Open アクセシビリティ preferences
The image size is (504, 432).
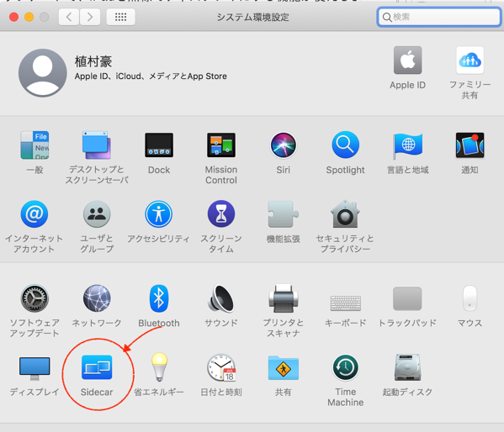(x=159, y=214)
